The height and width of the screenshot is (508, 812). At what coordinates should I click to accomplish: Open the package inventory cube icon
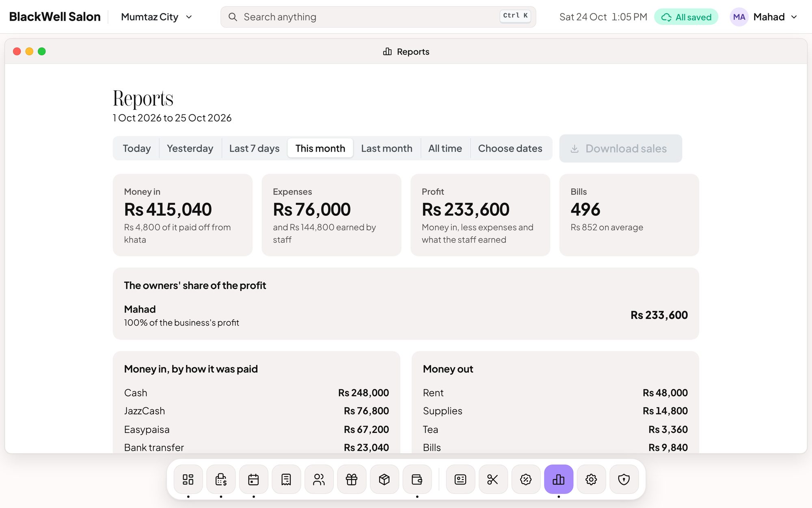384,479
